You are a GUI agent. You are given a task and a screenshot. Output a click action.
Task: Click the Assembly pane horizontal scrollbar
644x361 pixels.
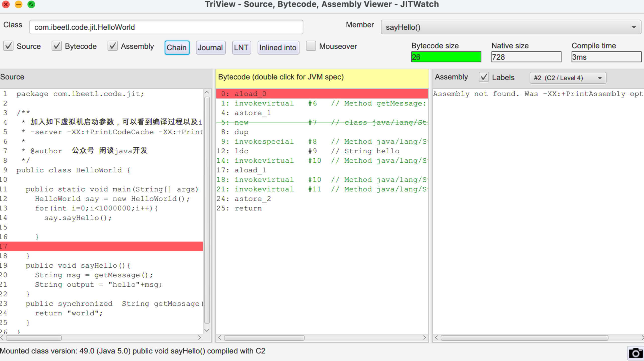pyautogui.click(x=525, y=338)
